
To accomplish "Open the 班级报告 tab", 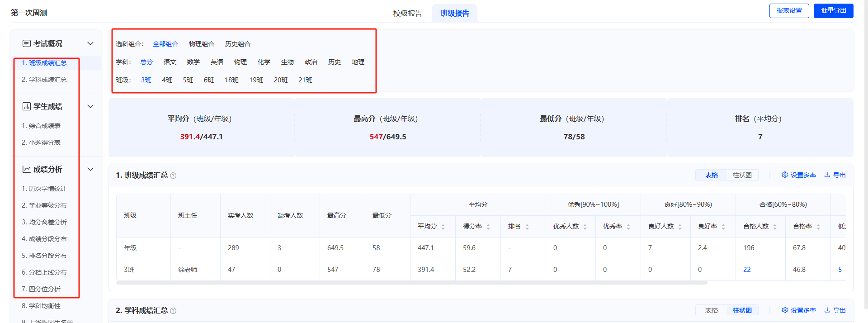I will click(x=455, y=13).
